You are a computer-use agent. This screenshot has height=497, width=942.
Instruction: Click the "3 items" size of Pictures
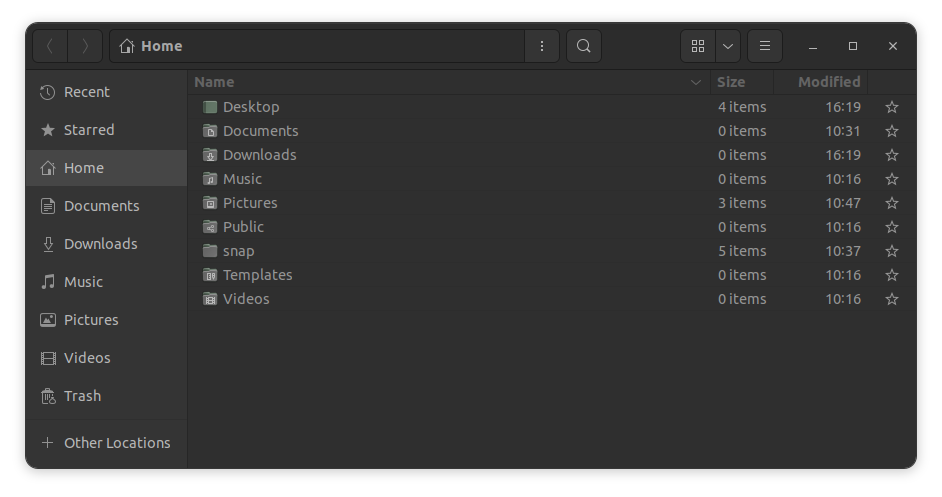click(742, 203)
